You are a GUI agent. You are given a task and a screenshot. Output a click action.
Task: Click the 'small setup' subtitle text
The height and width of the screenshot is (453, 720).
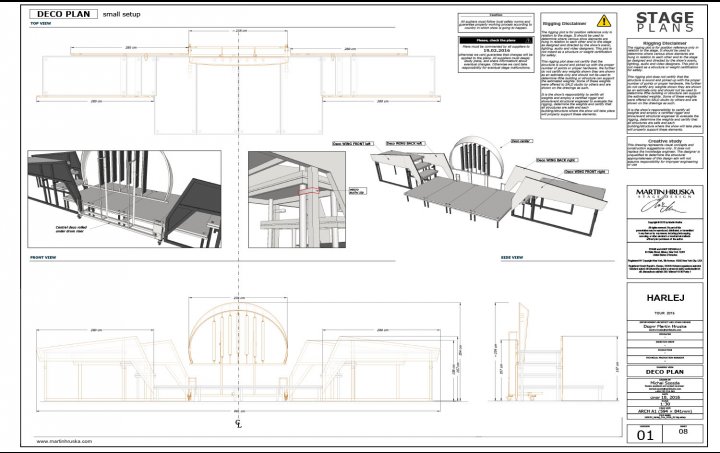(122, 14)
